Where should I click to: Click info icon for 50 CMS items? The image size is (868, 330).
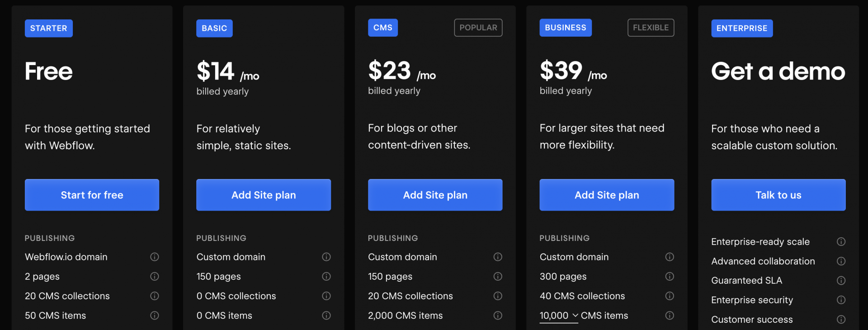(155, 316)
